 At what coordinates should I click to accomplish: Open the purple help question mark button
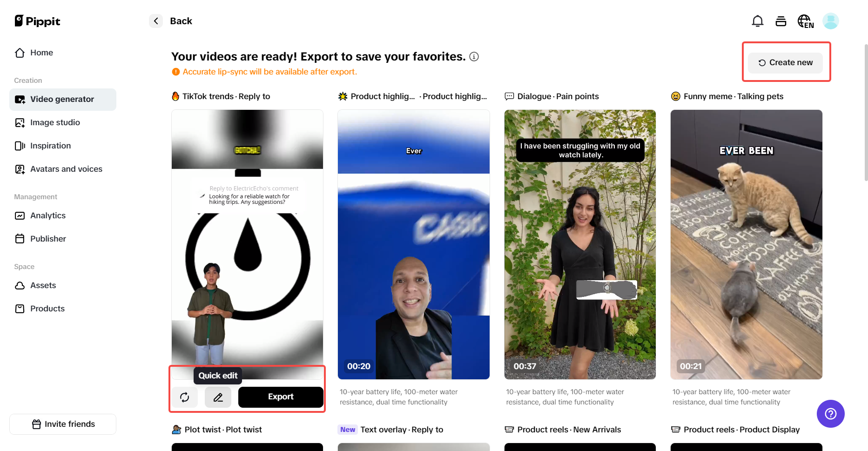pos(830,414)
